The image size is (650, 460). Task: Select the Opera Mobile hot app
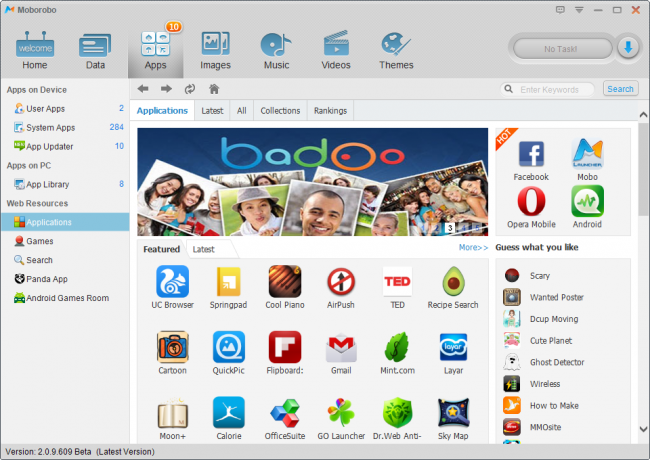(531, 207)
